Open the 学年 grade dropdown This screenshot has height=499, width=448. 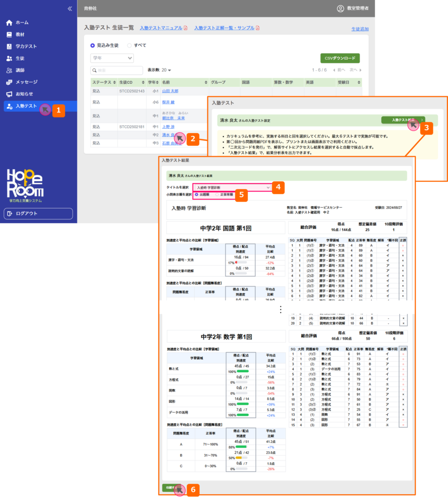pos(112,58)
